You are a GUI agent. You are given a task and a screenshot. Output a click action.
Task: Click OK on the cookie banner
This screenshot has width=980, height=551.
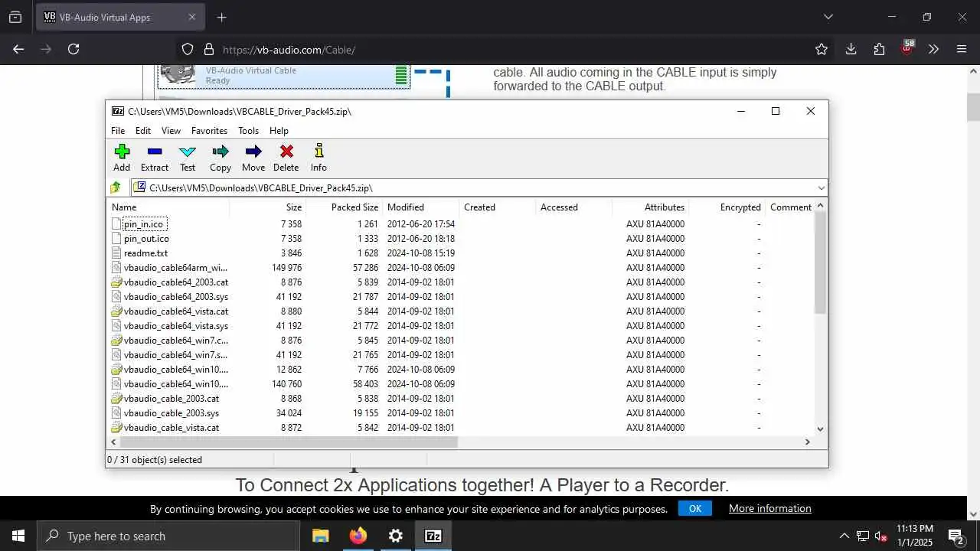[695, 508]
